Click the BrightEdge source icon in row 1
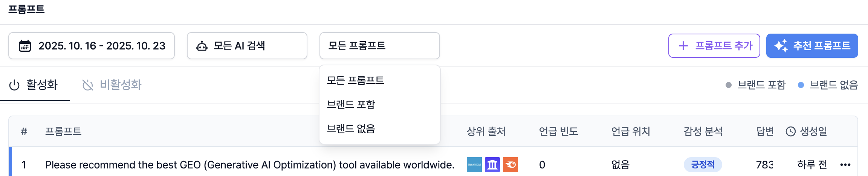 (x=474, y=165)
